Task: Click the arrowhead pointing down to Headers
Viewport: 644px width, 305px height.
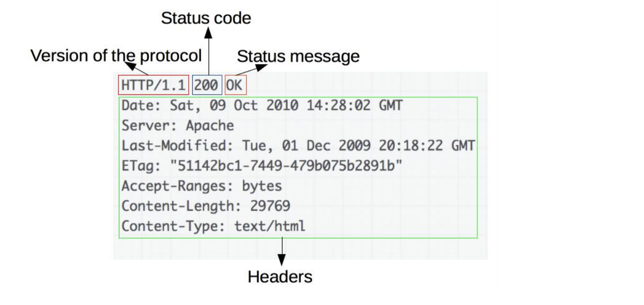Action: click(281, 260)
